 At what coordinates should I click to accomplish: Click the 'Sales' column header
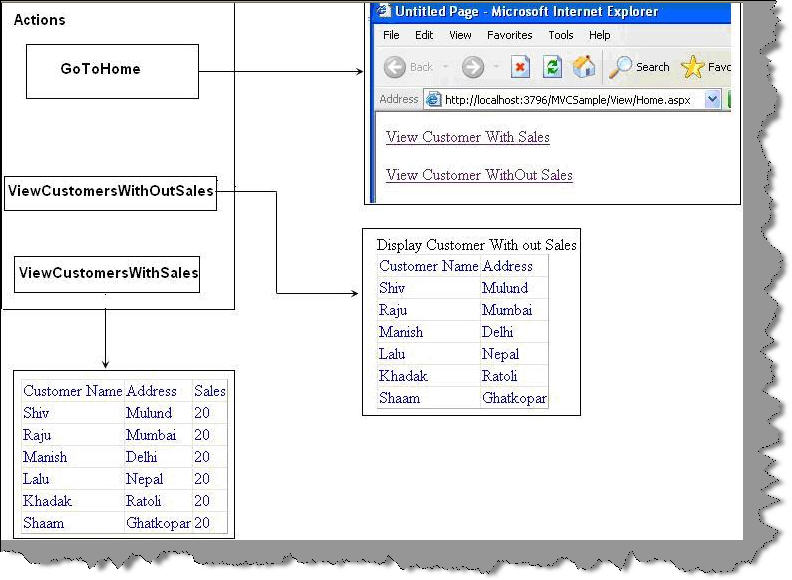(x=210, y=391)
